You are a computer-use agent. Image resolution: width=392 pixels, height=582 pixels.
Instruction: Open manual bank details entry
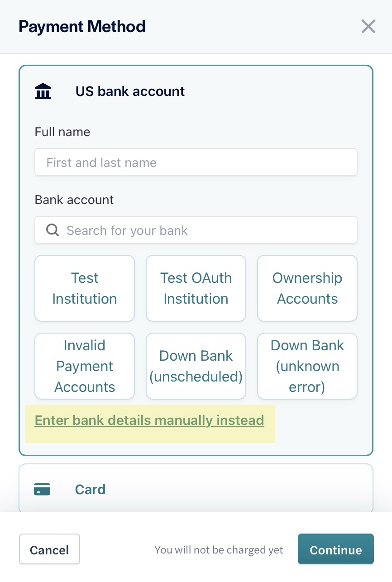tap(149, 420)
